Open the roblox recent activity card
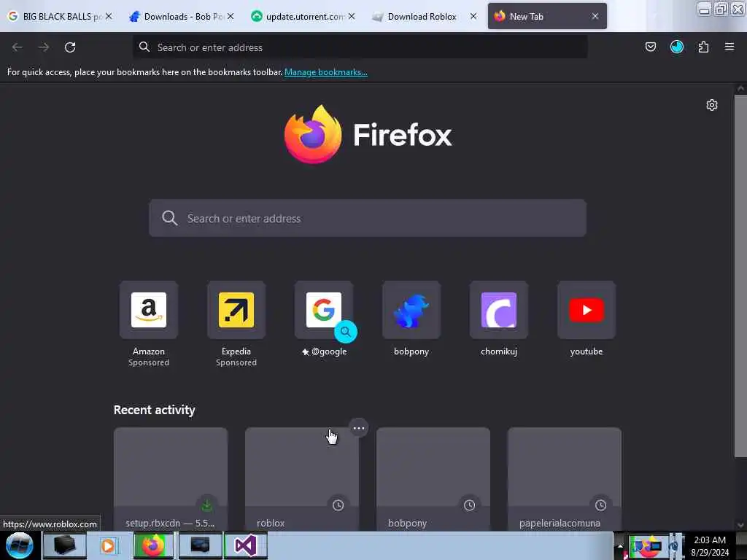 point(301,478)
